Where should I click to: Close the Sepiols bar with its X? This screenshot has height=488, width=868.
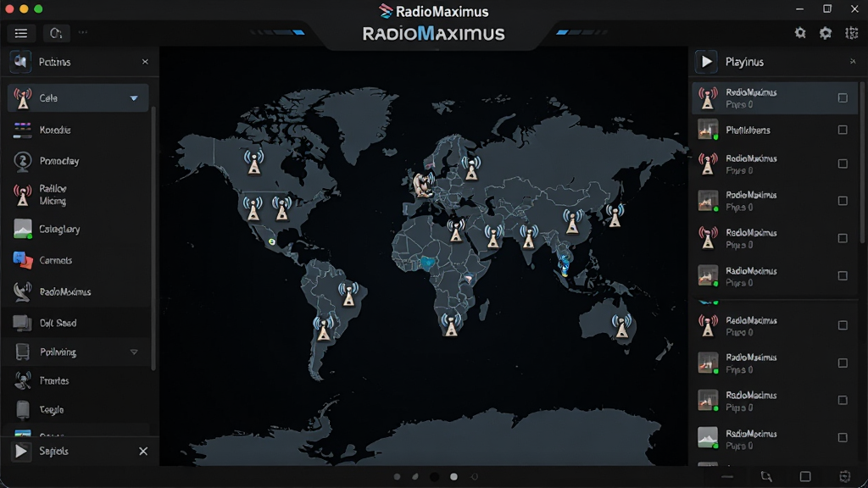pos(143,451)
